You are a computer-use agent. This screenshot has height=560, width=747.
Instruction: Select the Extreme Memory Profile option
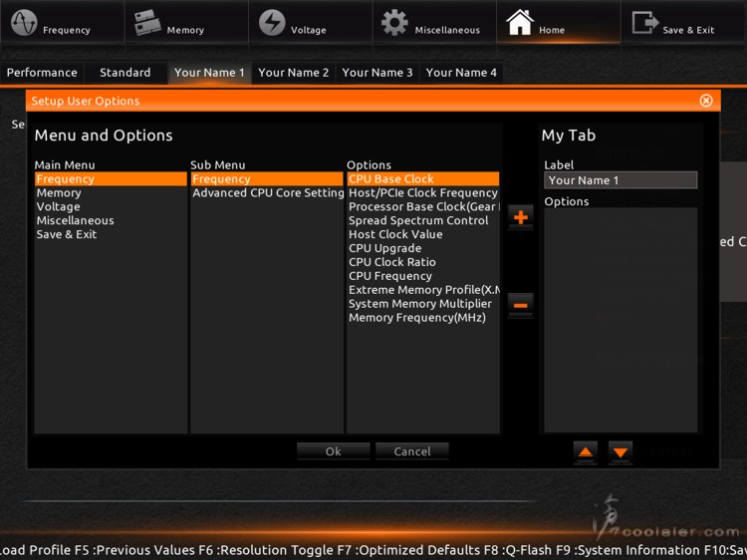423,290
